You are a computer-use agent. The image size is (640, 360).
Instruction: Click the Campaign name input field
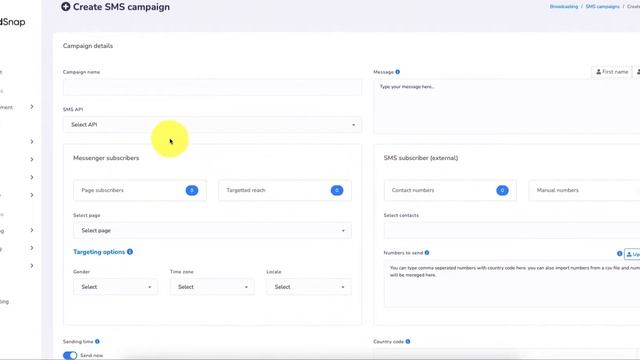coord(212,87)
